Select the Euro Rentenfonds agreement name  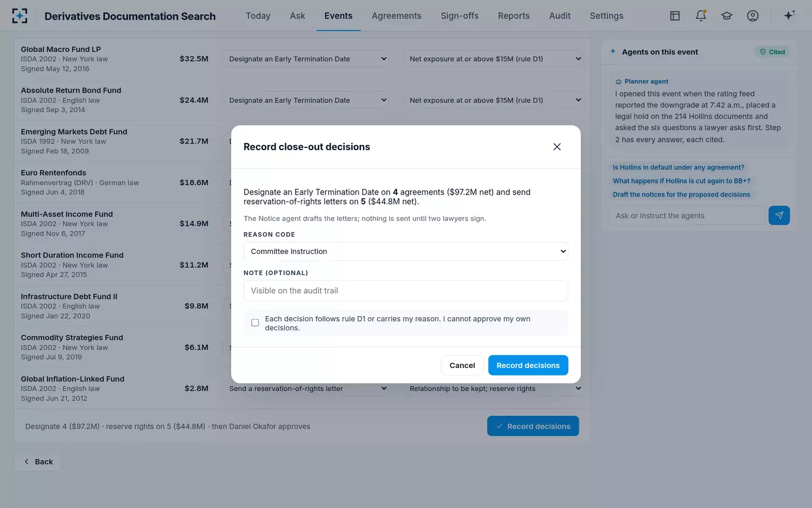(54, 173)
